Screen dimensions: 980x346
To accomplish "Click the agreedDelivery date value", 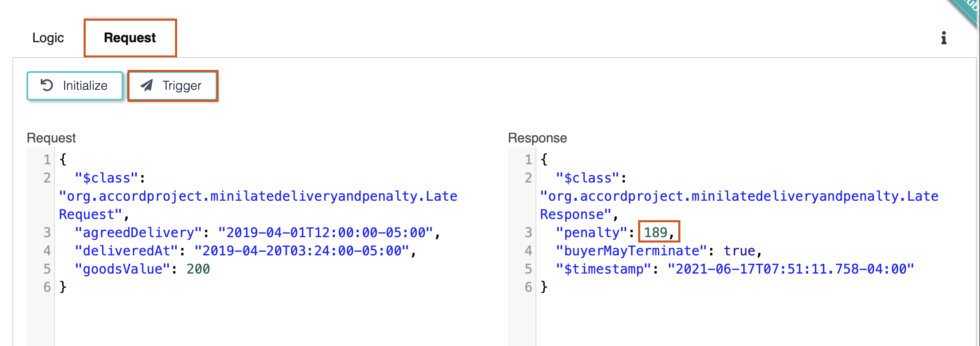I will [325, 233].
